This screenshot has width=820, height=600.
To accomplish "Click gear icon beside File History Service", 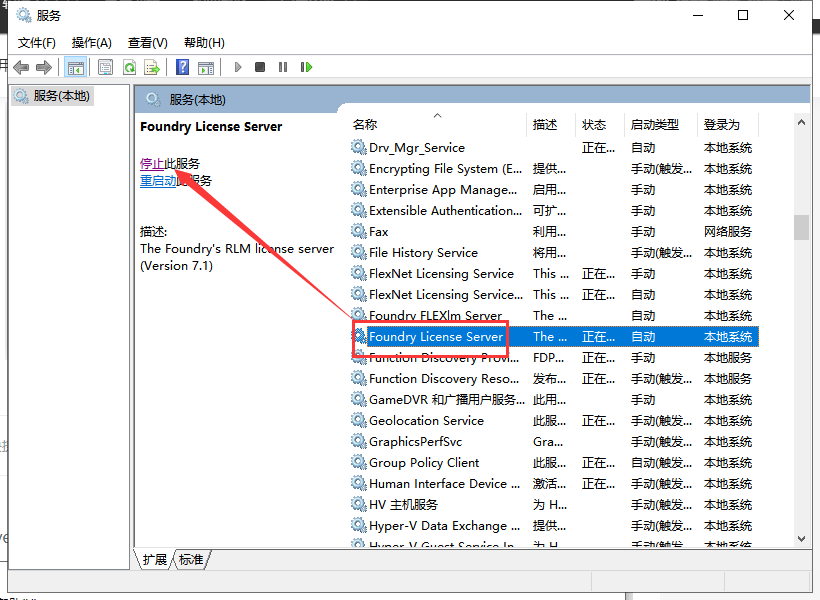I will pyautogui.click(x=358, y=252).
